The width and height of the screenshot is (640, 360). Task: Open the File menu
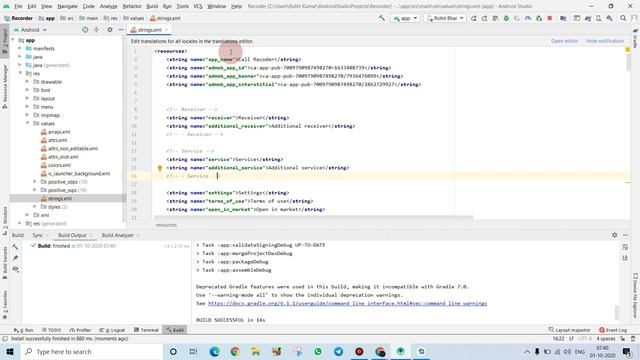pyautogui.click(x=18, y=6)
